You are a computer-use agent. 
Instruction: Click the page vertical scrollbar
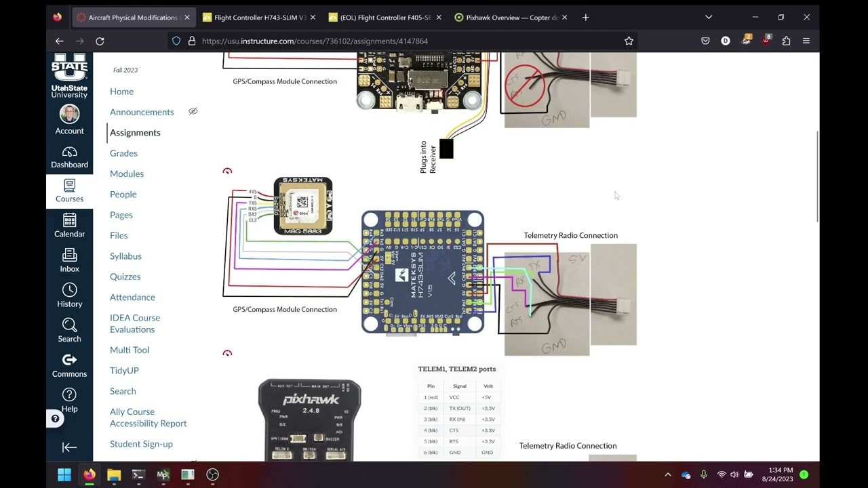816,176
